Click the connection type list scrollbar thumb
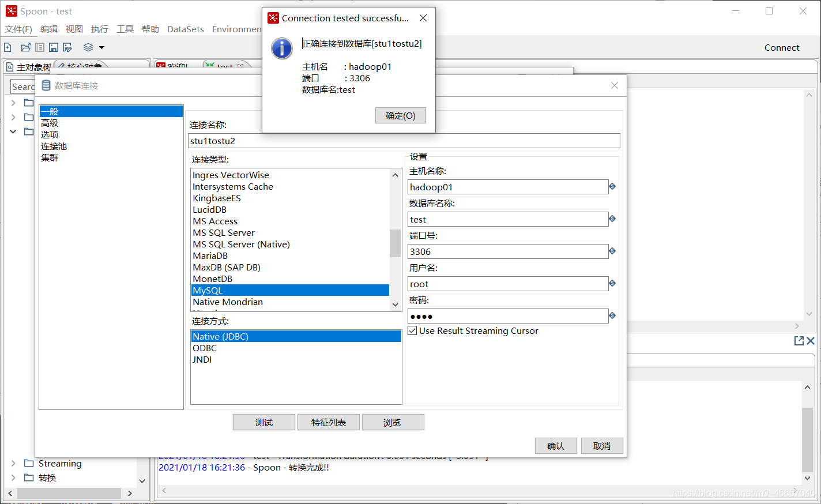821x504 pixels. (395, 243)
